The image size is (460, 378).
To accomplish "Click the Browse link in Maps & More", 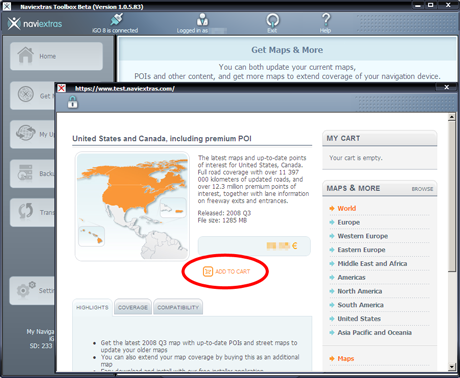I will click(422, 189).
